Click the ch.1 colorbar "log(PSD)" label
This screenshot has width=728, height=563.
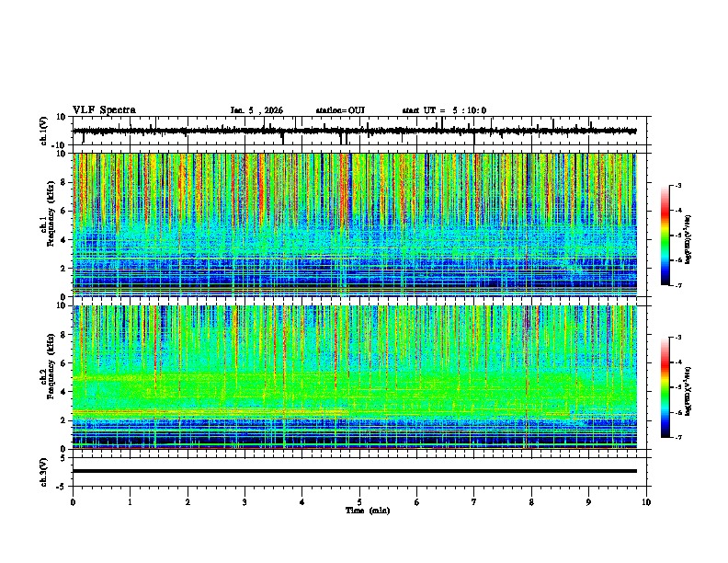688,240
